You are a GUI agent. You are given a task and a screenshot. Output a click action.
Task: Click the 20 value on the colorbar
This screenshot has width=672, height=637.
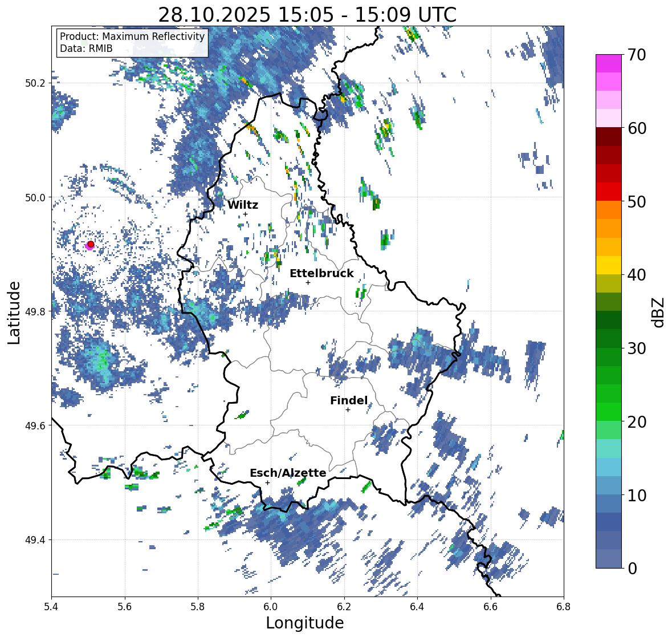point(637,422)
